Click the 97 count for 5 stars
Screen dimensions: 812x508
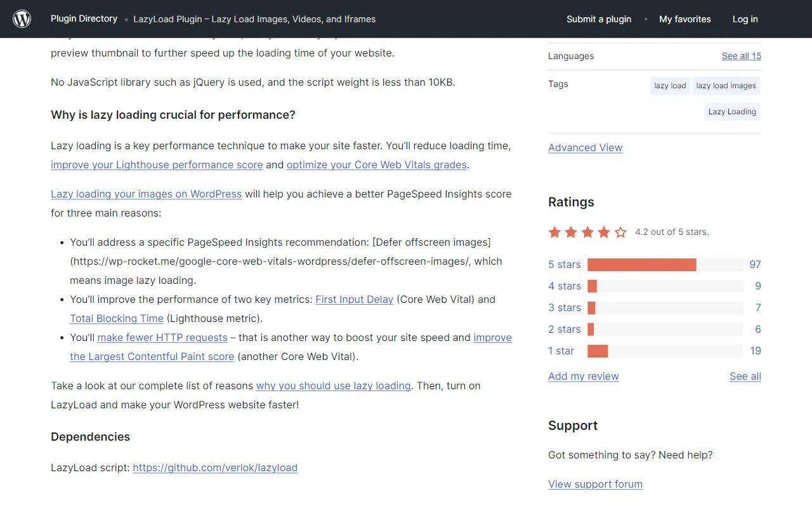(x=755, y=264)
